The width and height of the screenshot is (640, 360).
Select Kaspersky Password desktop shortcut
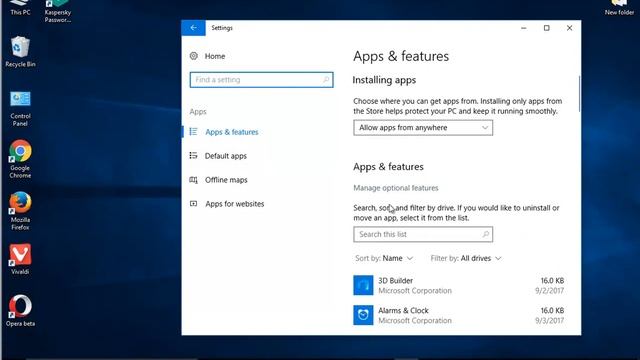point(58,11)
